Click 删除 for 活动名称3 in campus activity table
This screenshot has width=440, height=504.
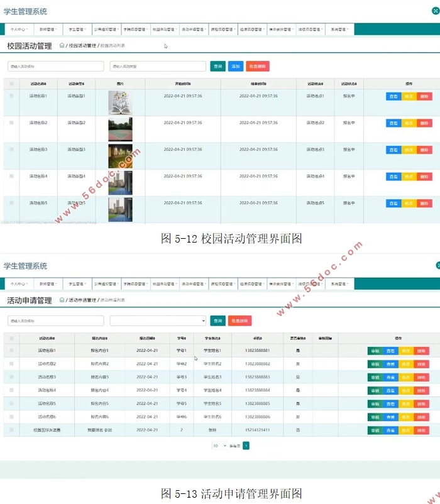424,150
